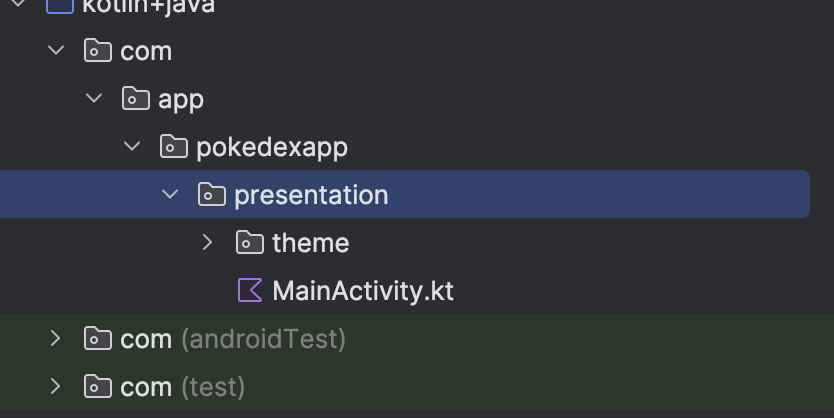This screenshot has width=834, height=418.
Task: Click the presentation package folder icon
Action: [211, 195]
